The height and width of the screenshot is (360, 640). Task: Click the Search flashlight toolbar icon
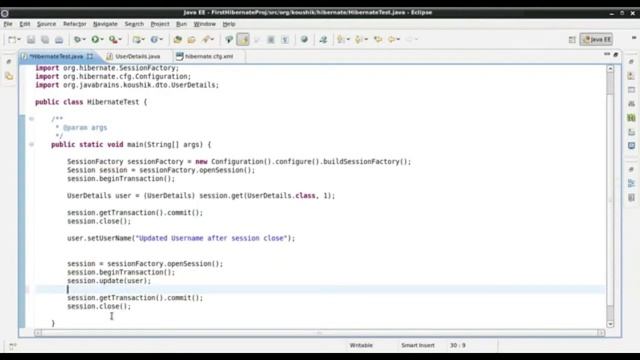pyautogui.click(x=207, y=40)
